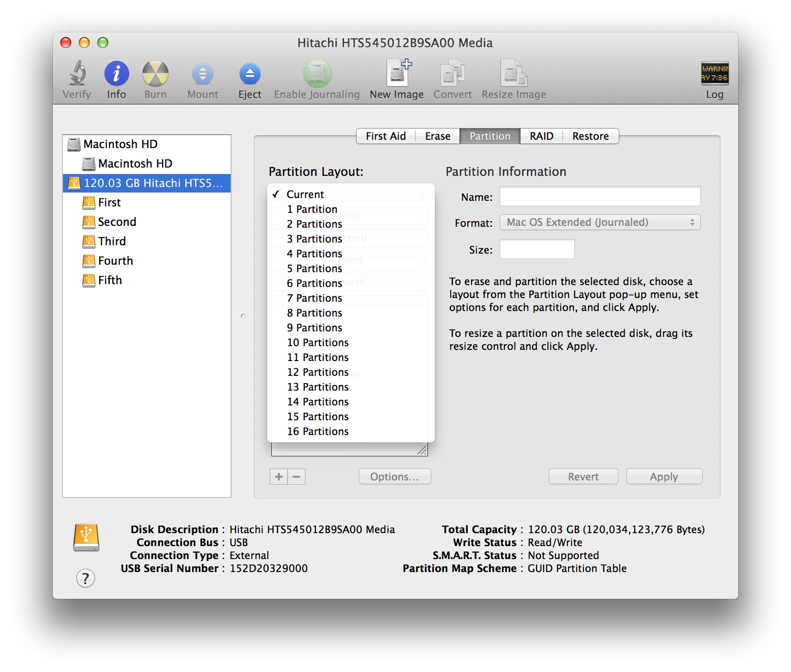Remove partition with minus button

pyautogui.click(x=296, y=477)
